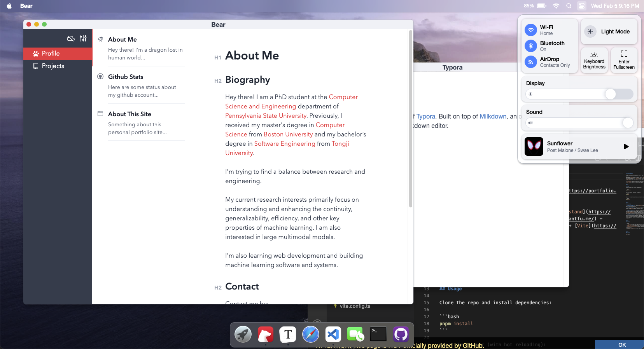644x349 pixels.
Task: Click the Keyboard Brightness control
Action: click(594, 60)
